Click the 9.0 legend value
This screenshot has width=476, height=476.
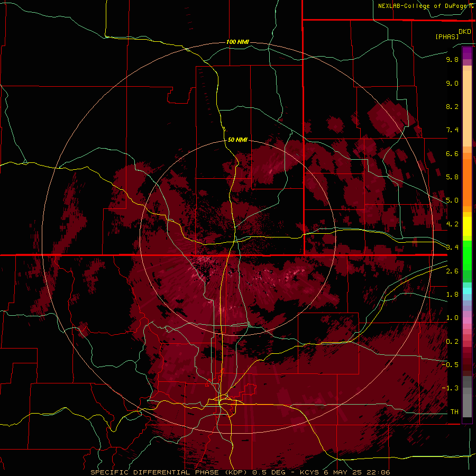tap(452, 83)
